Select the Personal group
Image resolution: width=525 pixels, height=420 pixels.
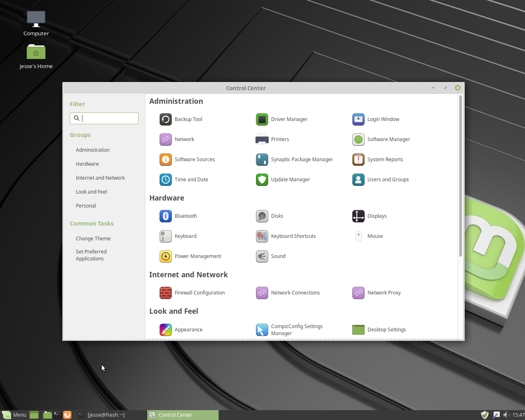point(86,206)
